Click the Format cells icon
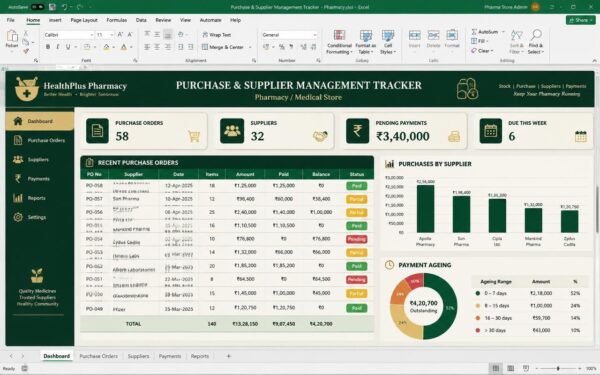 452,35
